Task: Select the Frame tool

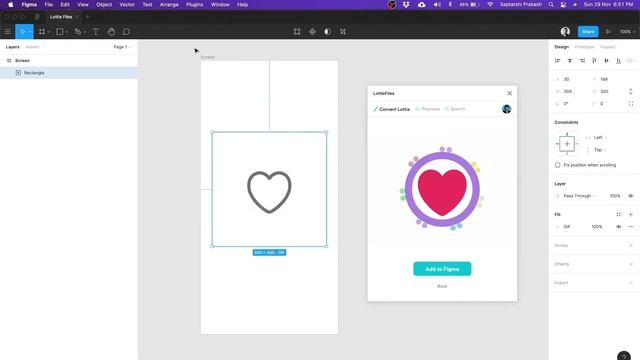Action: point(42,31)
